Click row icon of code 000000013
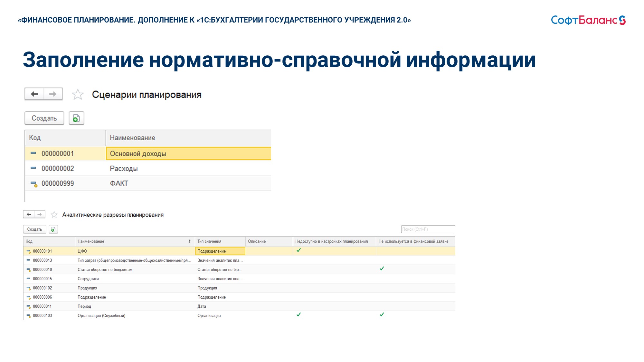 pyautogui.click(x=28, y=260)
